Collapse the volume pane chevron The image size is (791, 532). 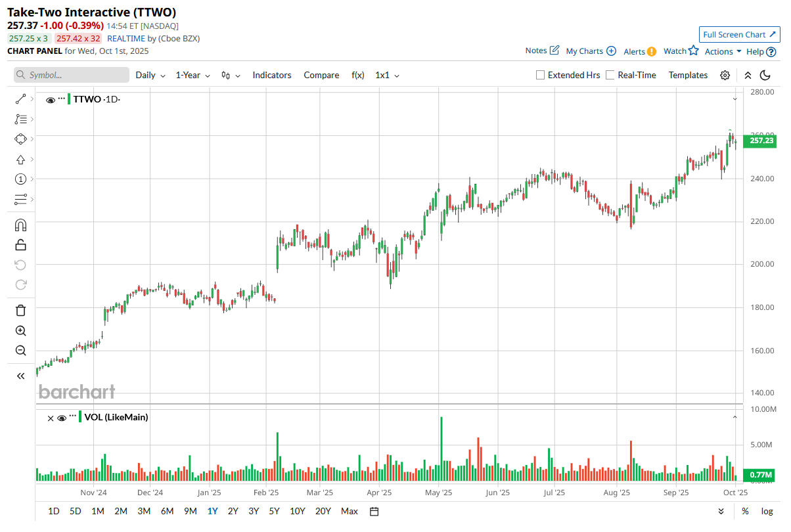click(x=735, y=417)
